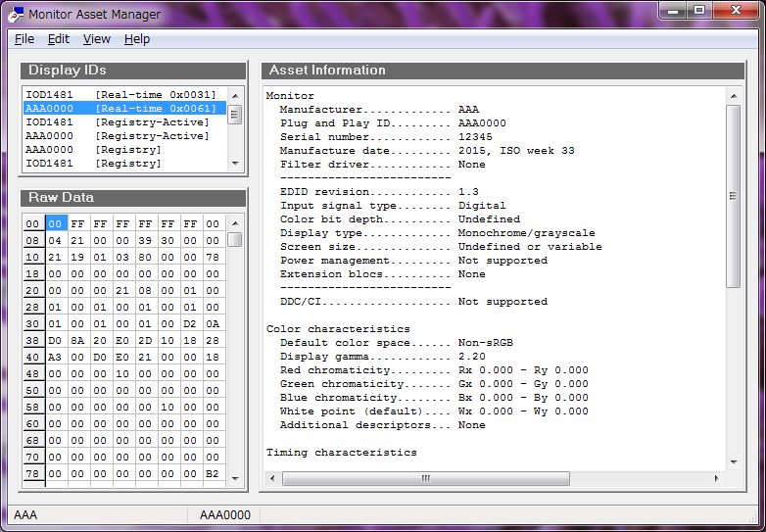Click Default color space Non-sRGB line
Screen dimensions: 766x532
[397, 343]
